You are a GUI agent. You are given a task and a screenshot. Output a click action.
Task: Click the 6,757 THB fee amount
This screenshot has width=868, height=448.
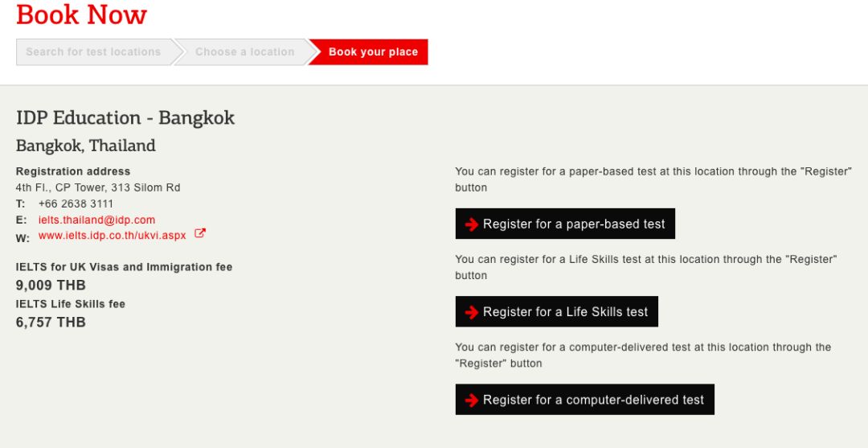tap(51, 323)
